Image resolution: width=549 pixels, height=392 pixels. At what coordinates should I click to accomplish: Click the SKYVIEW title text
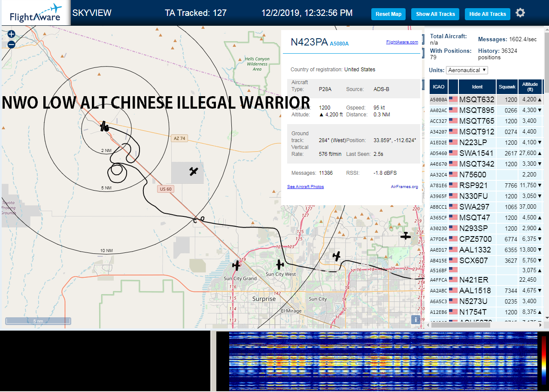(x=92, y=13)
